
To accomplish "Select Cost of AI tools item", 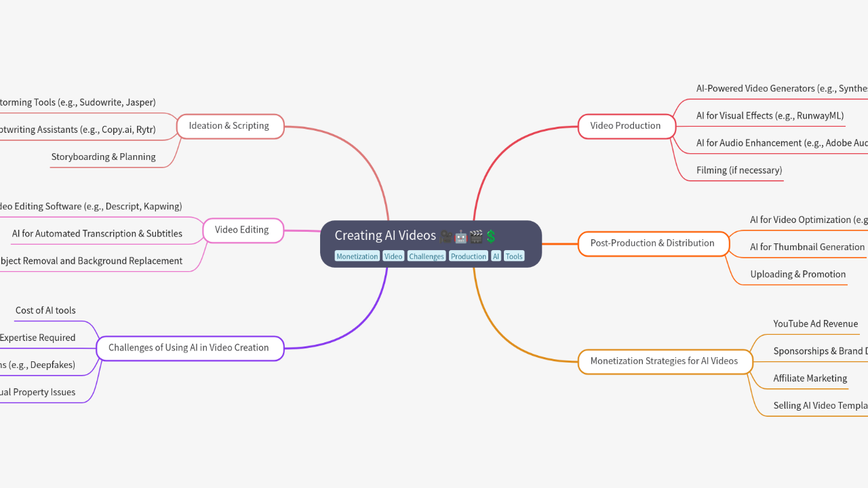I will tap(45, 310).
